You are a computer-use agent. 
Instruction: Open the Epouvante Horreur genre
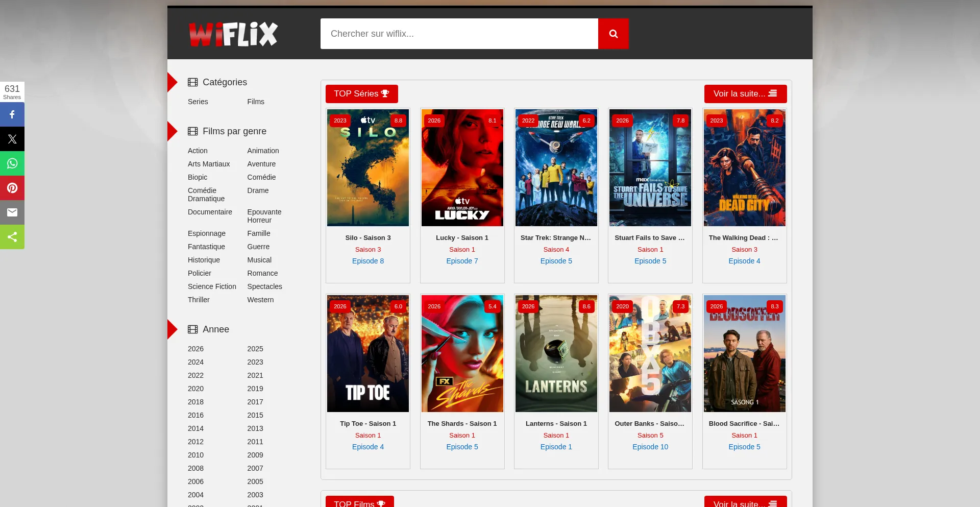264,216
